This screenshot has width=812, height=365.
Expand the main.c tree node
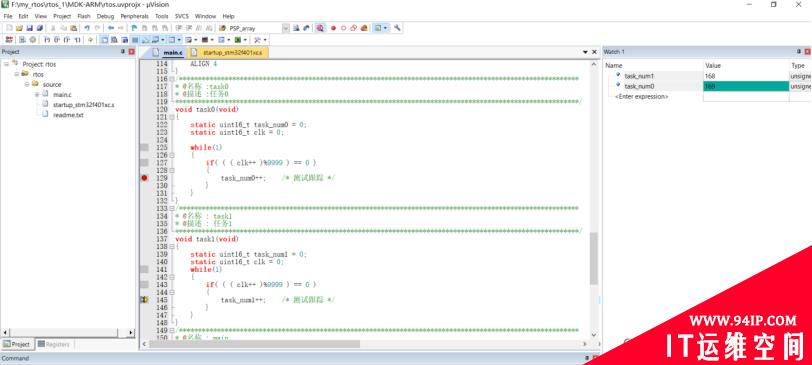tap(37, 94)
